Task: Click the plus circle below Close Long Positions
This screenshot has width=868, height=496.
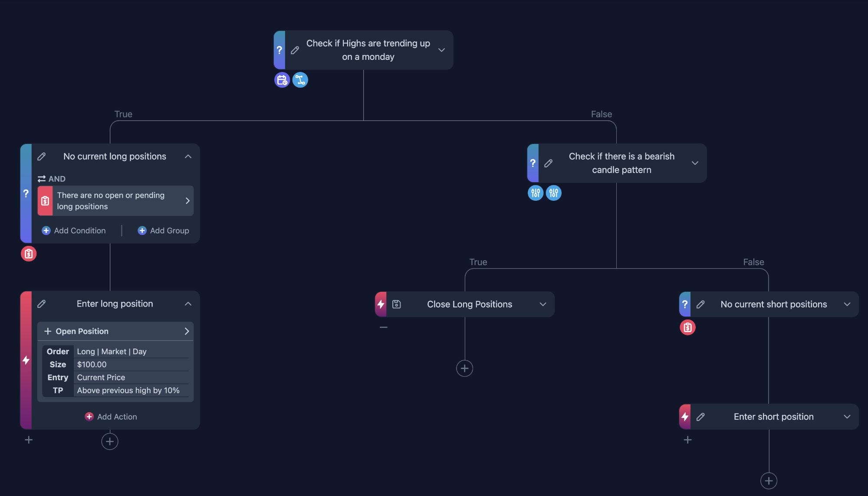Action: click(x=464, y=368)
